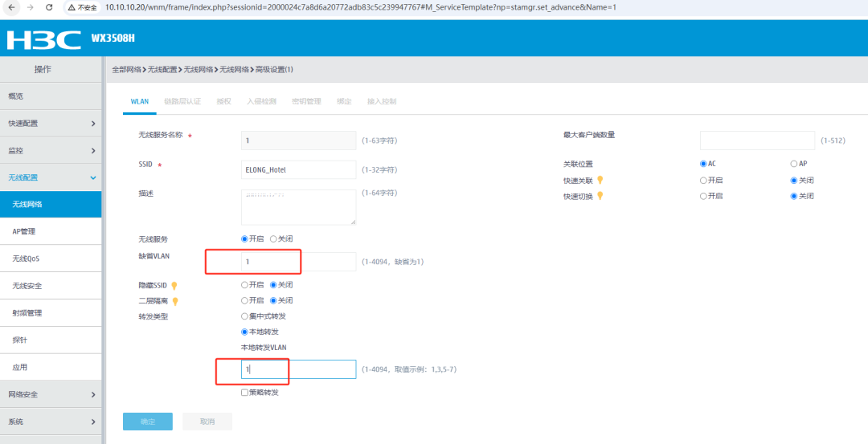Image resolution: width=868 pixels, height=444 pixels.
Task: Select 开启 for 隐藏SSID
Action: click(244, 285)
